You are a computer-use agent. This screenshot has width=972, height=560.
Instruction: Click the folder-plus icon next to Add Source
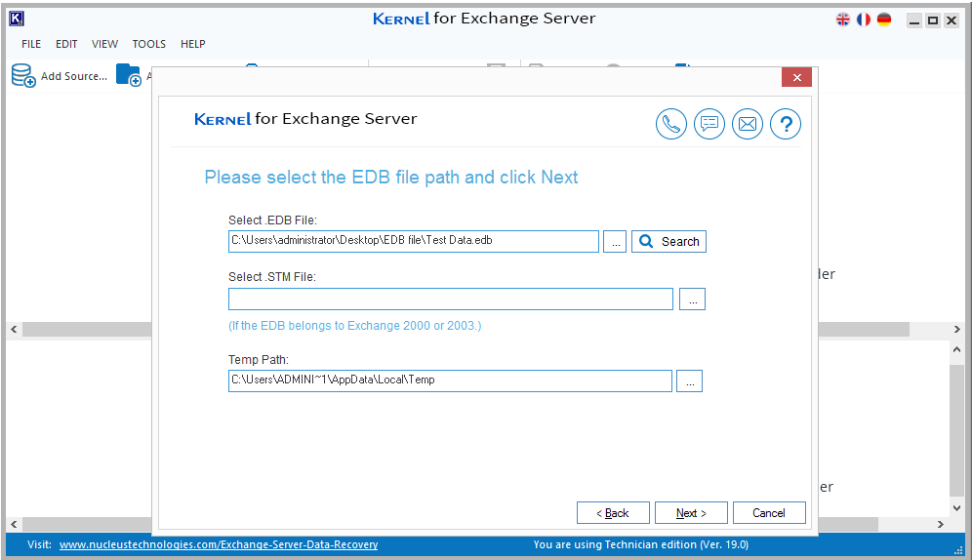coord(129,75)
